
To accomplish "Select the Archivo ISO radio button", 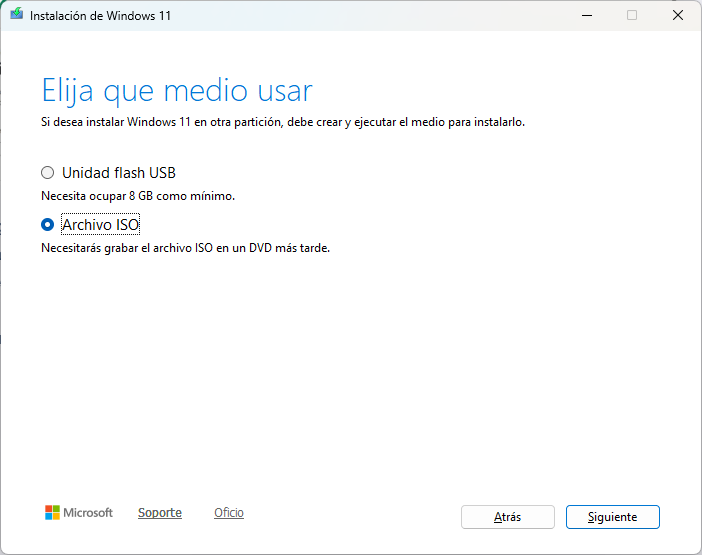I will point(47,225).
